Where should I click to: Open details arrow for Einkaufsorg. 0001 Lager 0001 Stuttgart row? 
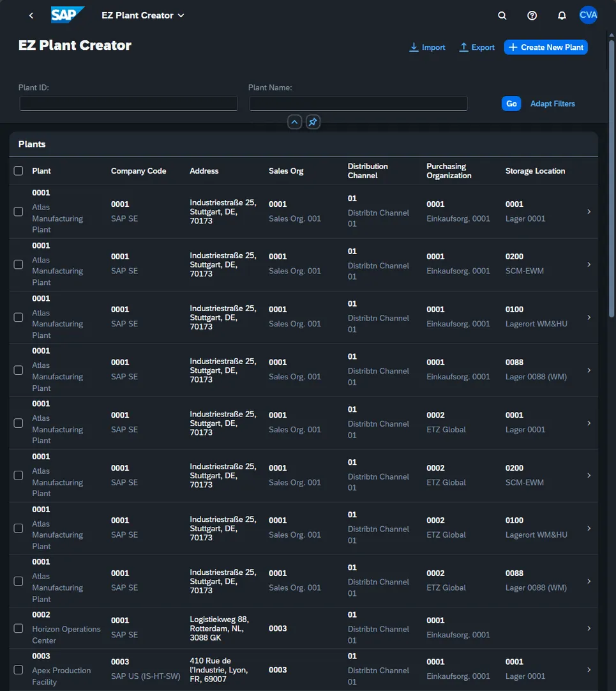click(589, 211)
